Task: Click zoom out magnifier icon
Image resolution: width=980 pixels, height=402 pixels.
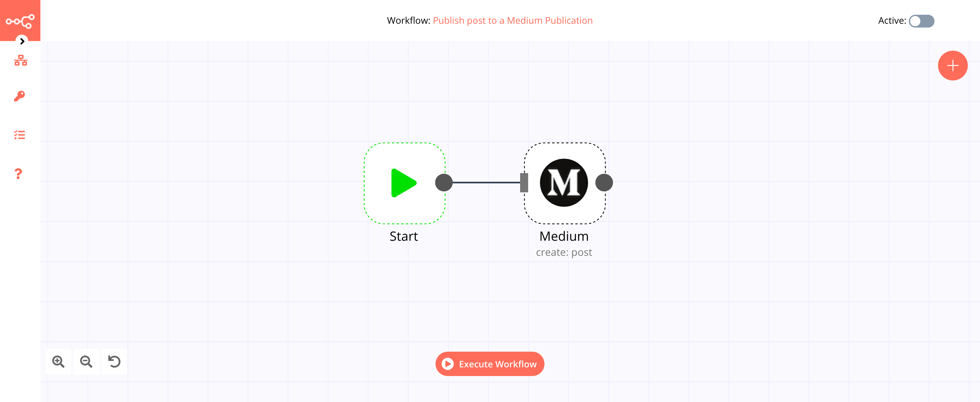Action: click(x=86, y=362)
